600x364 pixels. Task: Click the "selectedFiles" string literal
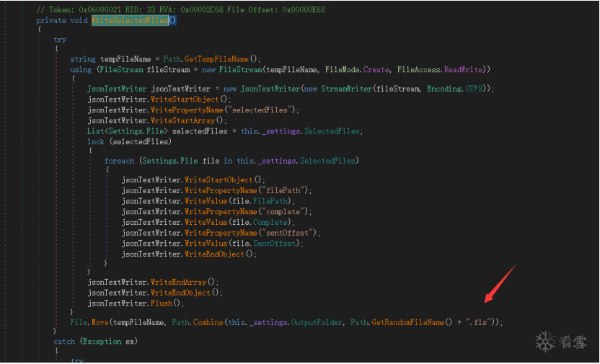click(260, 110)
